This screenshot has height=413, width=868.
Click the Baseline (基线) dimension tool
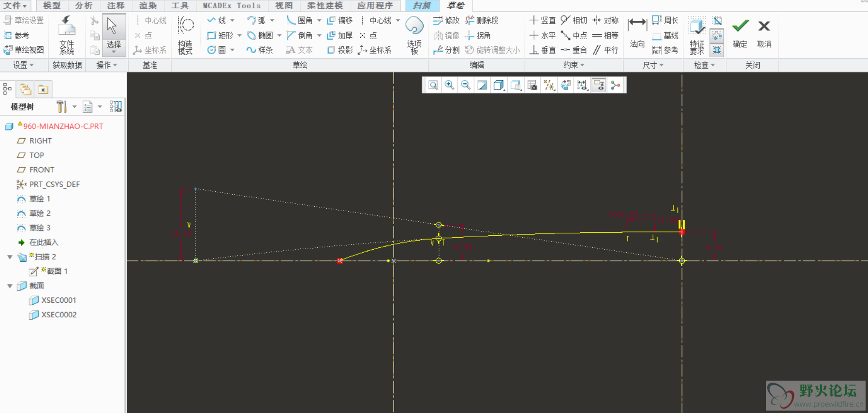click(x=665, y=35)
